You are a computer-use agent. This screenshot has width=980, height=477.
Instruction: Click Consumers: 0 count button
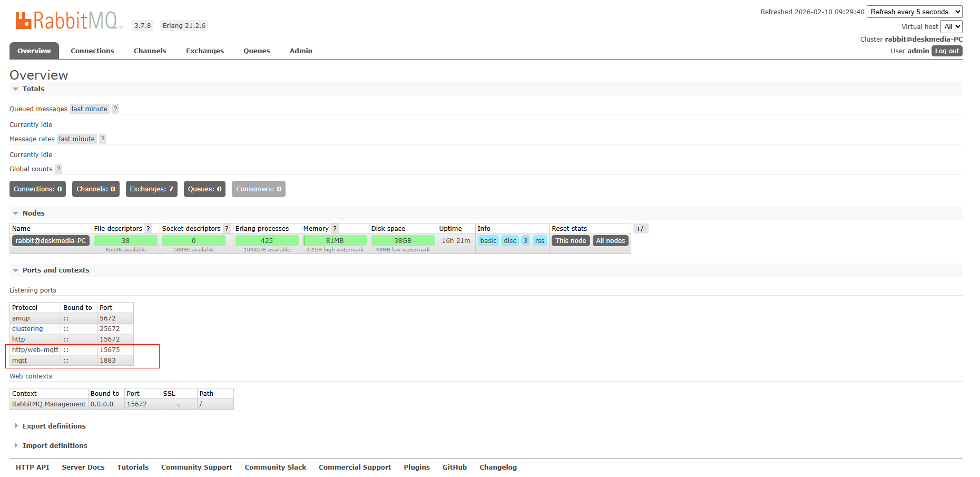259,189
